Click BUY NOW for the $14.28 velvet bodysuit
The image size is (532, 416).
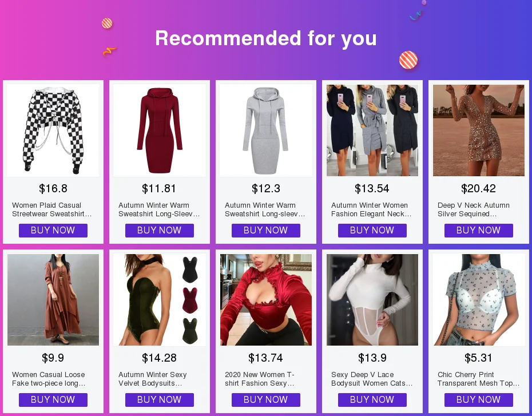pos(160,400)
